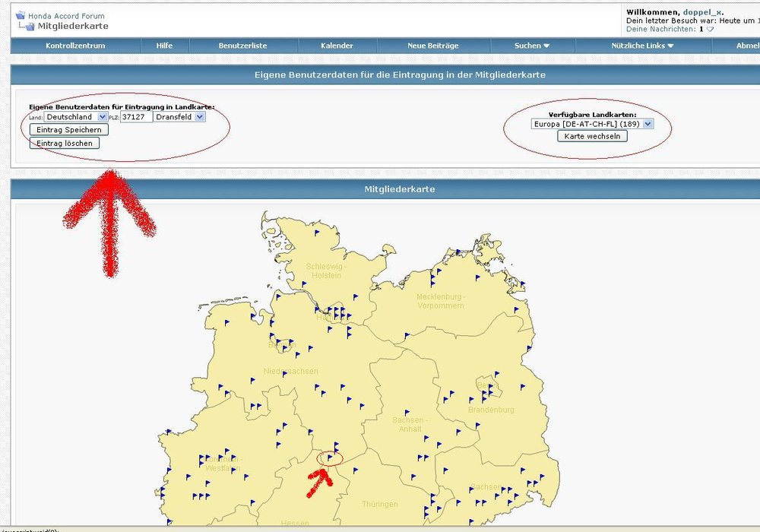This screenshot has width=760, height=532.
Task: Expand the Europa [DE-AT-CH-FL] map dropdown
Action: 592,123
